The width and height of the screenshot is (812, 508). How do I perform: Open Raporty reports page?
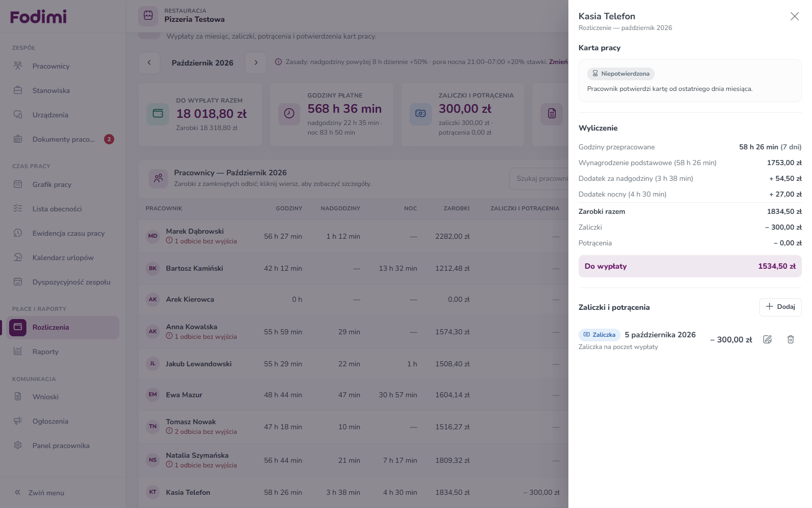pos(63,352)
